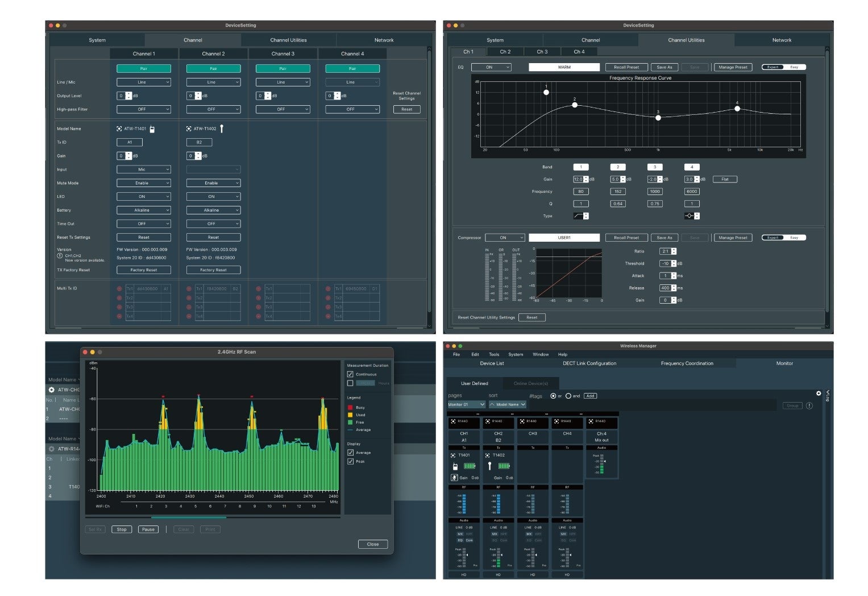This screenshot has width=868, height=596.
Task: Click the EQ band 3 Frequency field showing 1000
Action: pos(655,192)
